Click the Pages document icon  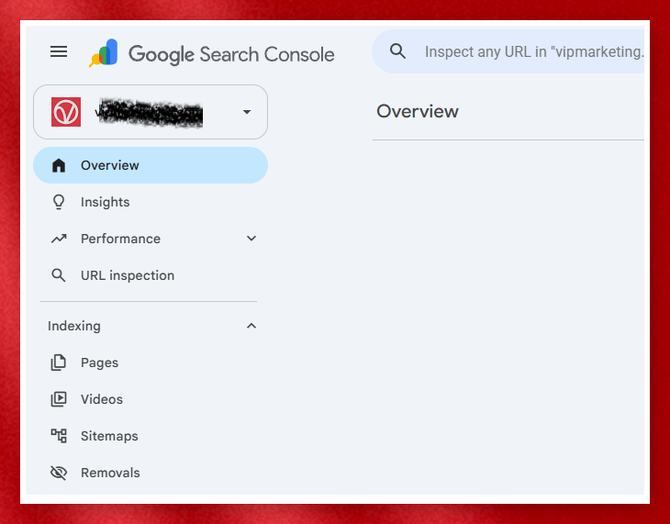pos(59,362)
